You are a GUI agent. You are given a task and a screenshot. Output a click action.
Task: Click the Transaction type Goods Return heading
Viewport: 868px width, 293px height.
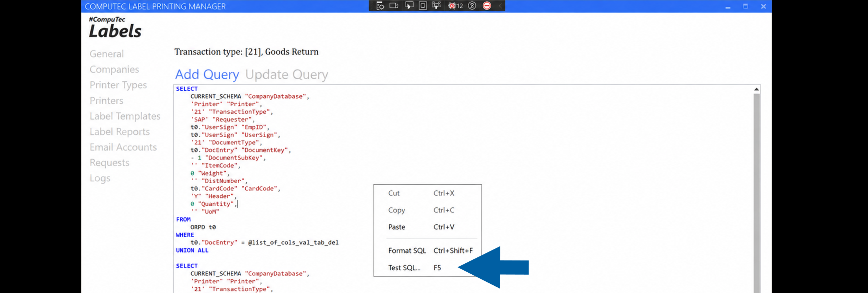[x=246, y=52]
